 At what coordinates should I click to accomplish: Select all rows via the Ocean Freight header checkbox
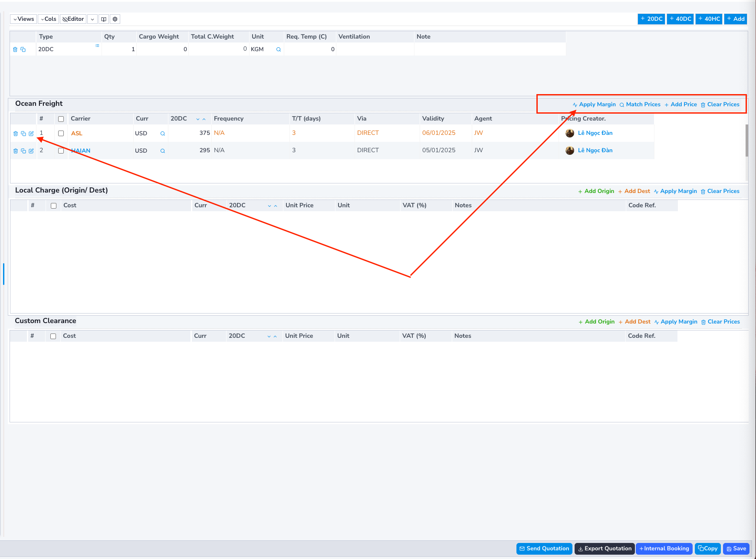(x=61, y=118)
